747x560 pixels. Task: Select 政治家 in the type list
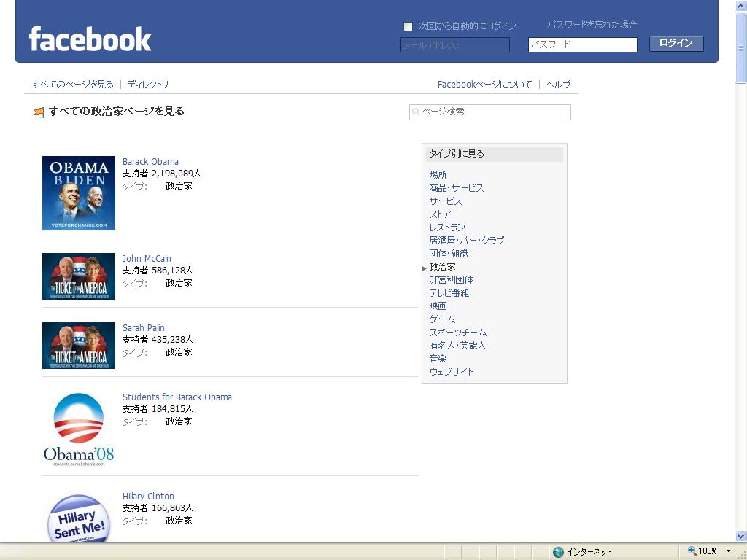pos(442,267)
